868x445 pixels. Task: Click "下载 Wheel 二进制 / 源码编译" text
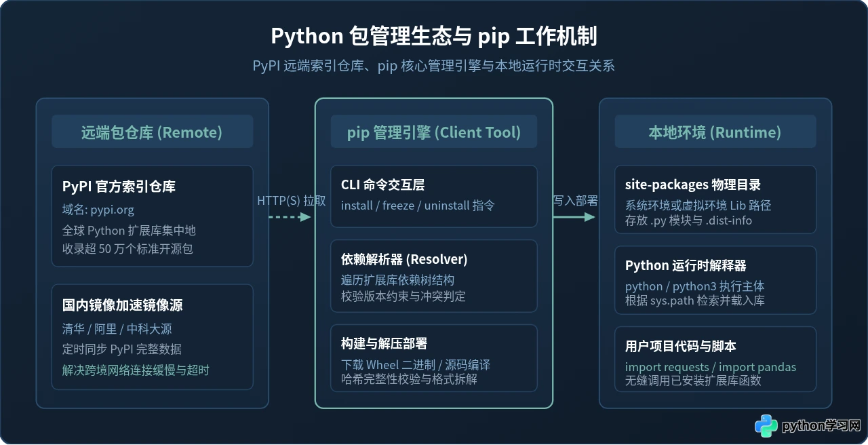pyautogui.click(x=415, y=365)
